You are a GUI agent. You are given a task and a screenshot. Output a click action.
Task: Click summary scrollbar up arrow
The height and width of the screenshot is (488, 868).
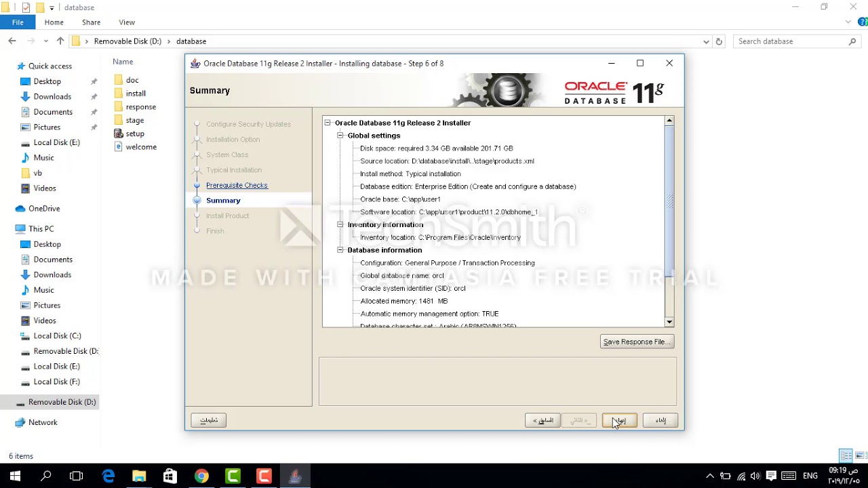point(669,121)
